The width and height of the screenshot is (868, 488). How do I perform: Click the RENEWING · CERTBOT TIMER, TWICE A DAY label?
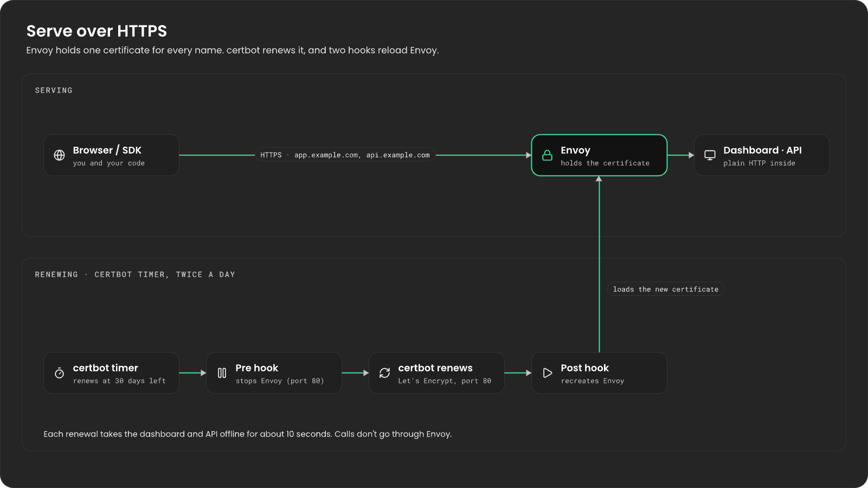(135, 275)
